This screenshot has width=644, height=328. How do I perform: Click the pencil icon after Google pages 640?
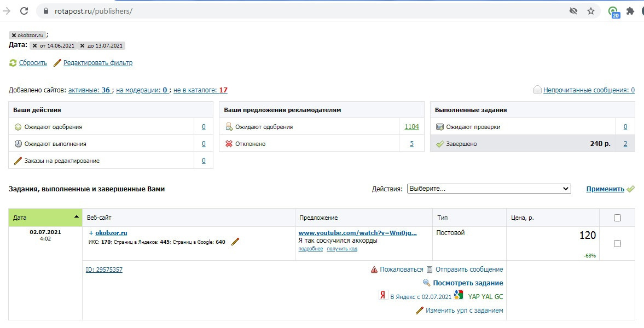(235, 242)
